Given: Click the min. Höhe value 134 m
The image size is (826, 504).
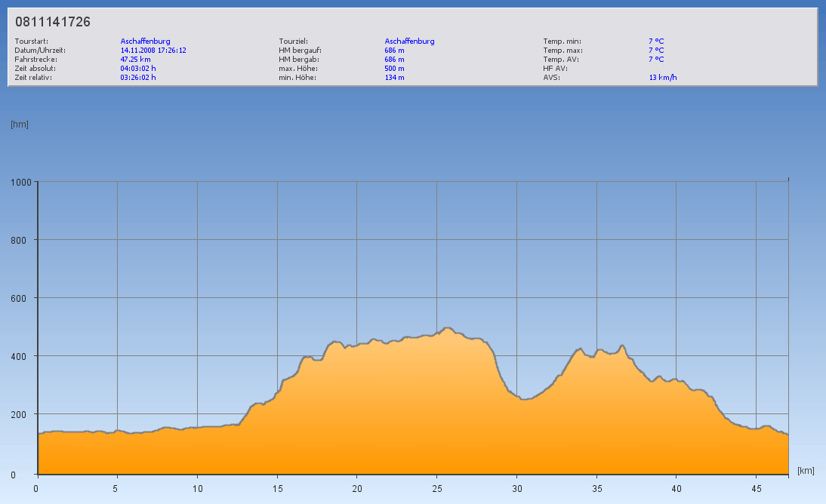Looking at the screenshot, I should pos(395,77).
